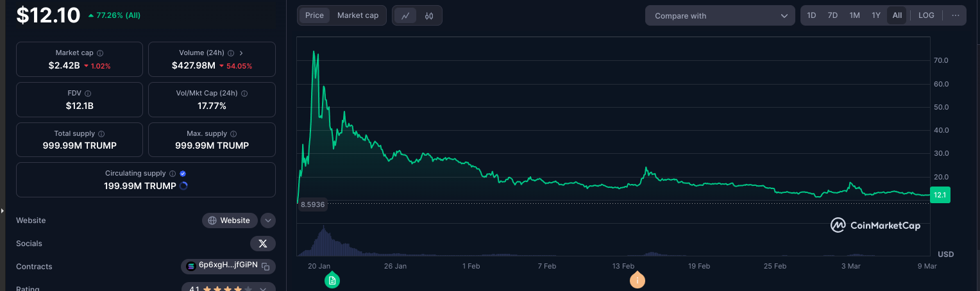The image size is (980, 291).
Task: Click the 3 Mar date on the chart axis
Action: [x=850, y=265]
